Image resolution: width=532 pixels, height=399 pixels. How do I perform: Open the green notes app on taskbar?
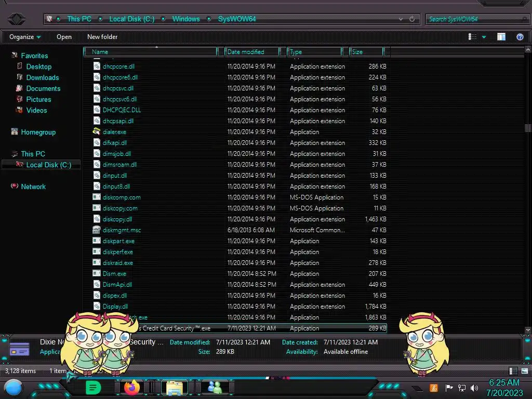pos(93,388)
